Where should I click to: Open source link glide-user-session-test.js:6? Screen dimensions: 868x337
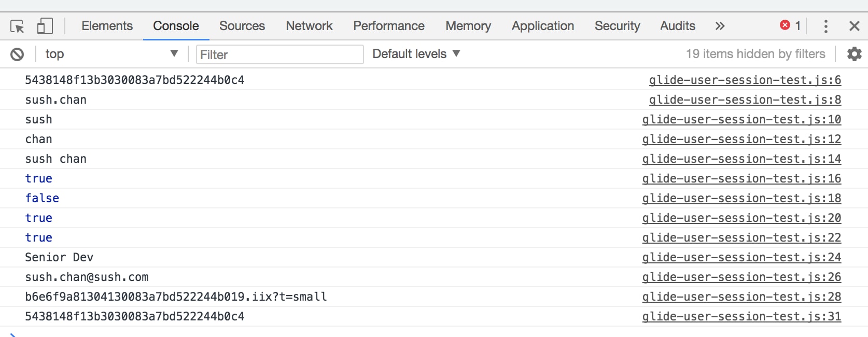pyautogui.click(x=745, y=80)
